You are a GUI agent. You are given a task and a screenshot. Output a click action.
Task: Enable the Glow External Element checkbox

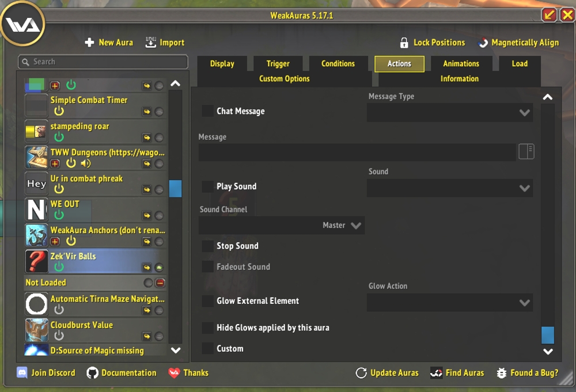coord(207,301)
